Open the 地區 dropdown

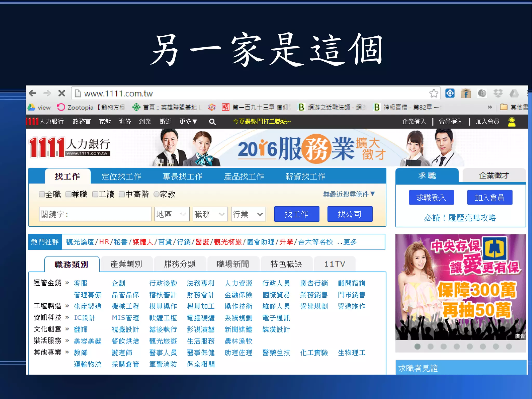172,214
